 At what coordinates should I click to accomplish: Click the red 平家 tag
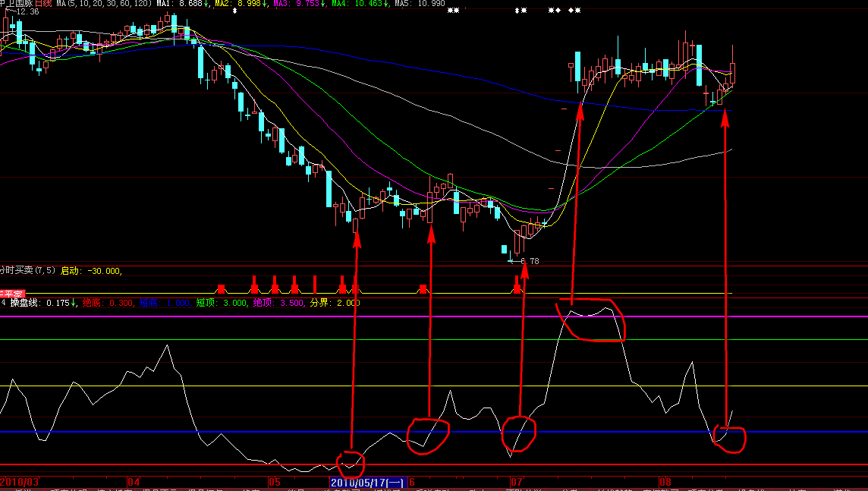[x=12, y=294]
